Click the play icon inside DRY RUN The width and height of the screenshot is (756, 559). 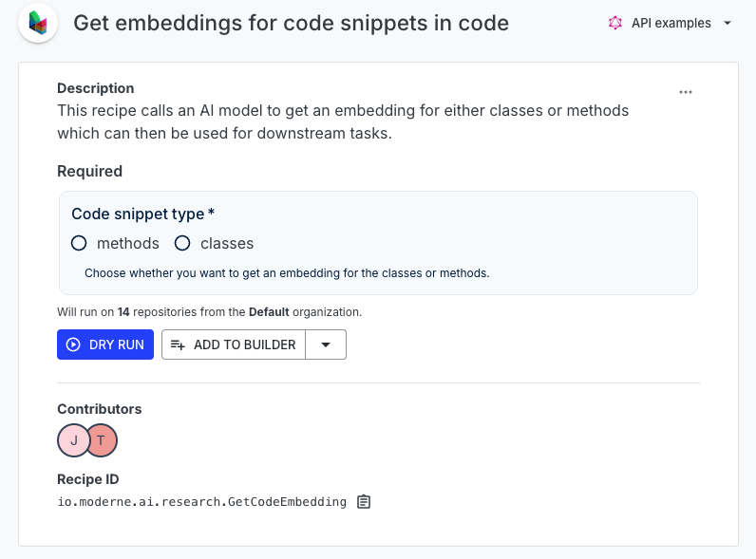[73, 345]
